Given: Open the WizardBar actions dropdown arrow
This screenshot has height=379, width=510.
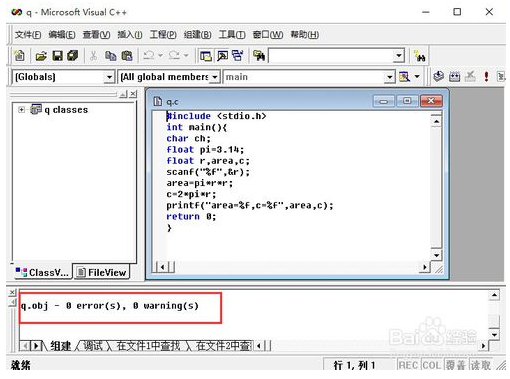Looking at the screenshot, I should click(x=417, y=77).
